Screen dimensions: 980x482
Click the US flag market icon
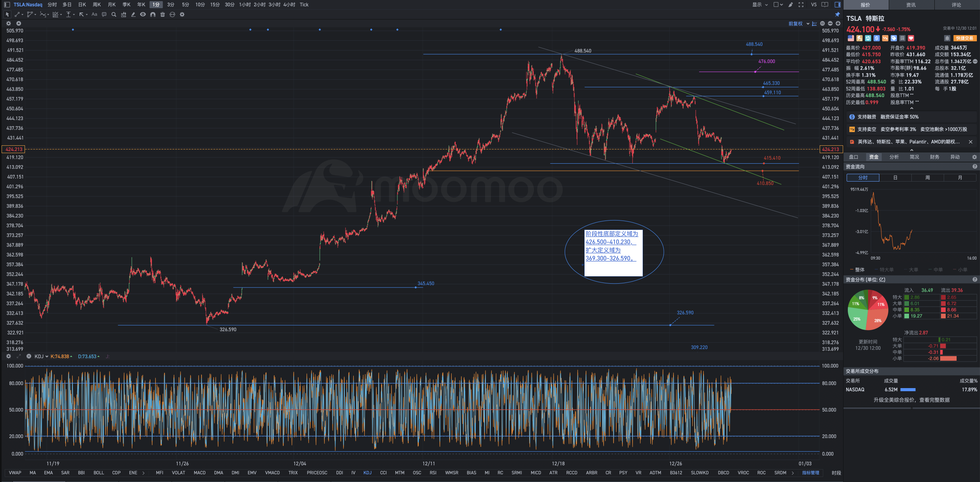[x=851, y=38]
